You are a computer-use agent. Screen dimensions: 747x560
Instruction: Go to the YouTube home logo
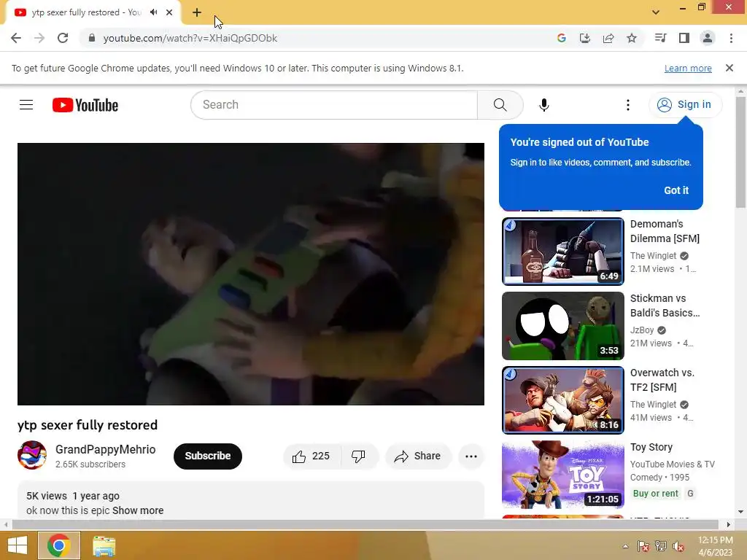[85, 105]
